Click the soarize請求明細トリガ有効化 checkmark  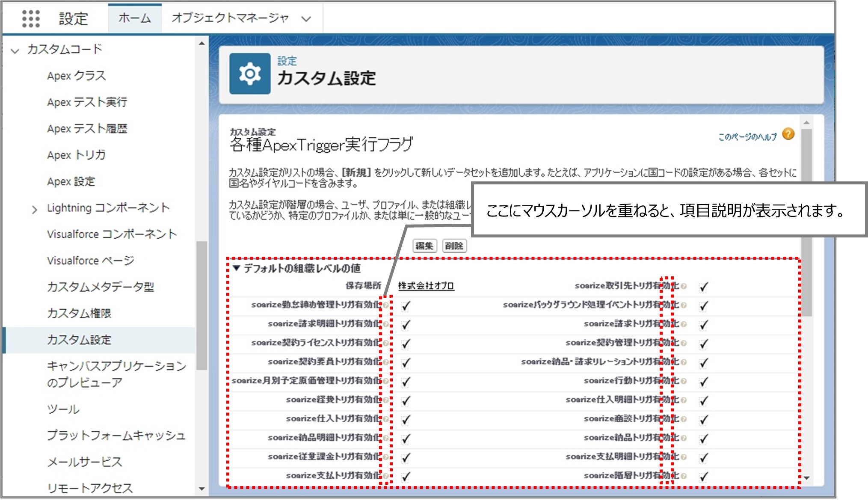click(x=406, y=325)
